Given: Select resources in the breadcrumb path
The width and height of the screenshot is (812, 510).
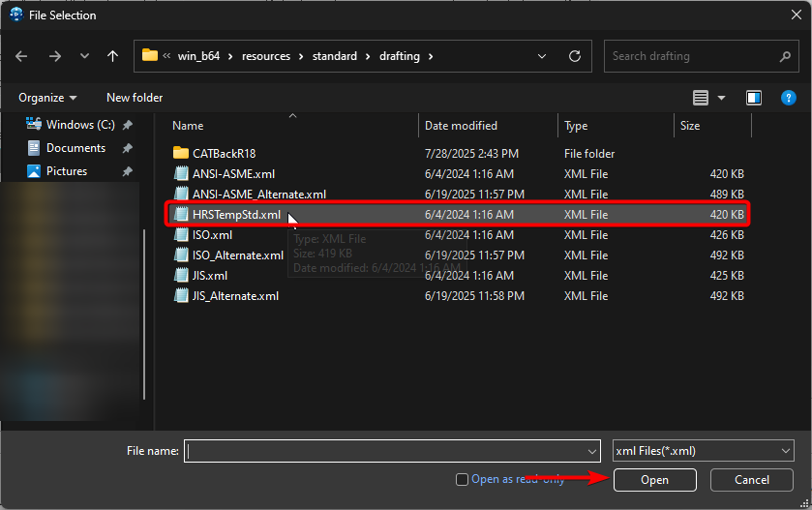Looking at the screenshot, I should click(x=266, y=56).
